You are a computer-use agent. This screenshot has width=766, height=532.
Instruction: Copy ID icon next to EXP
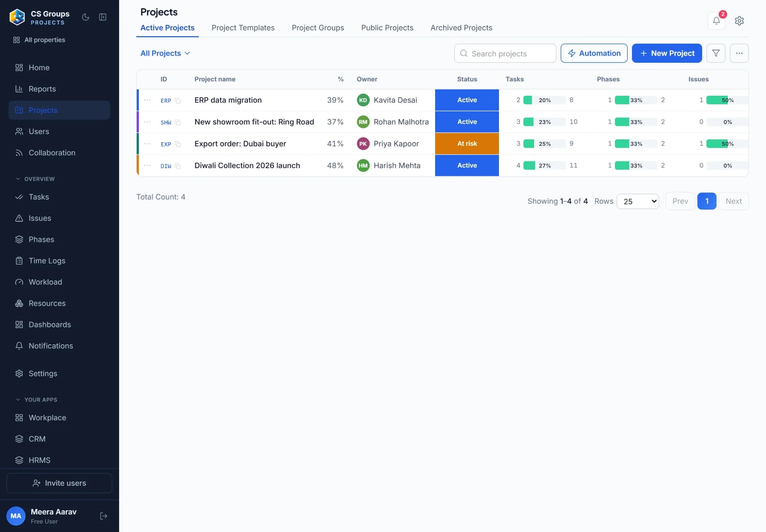[x=178, y=144]
